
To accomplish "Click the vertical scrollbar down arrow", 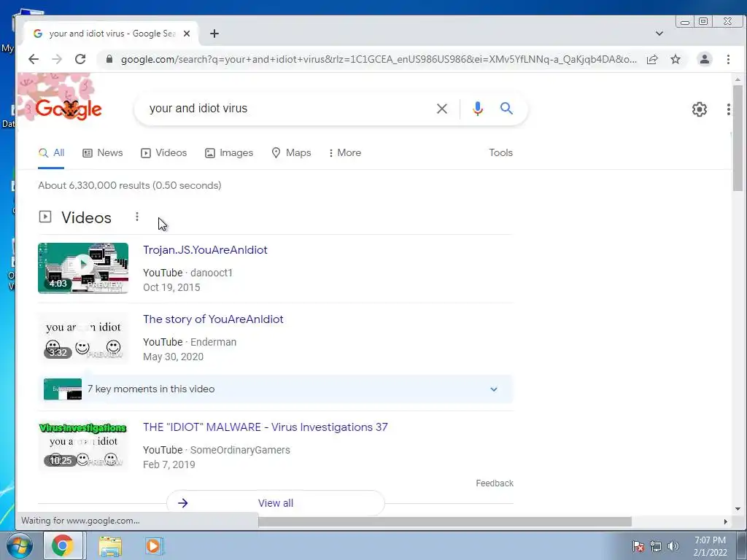I will (738, 509).
